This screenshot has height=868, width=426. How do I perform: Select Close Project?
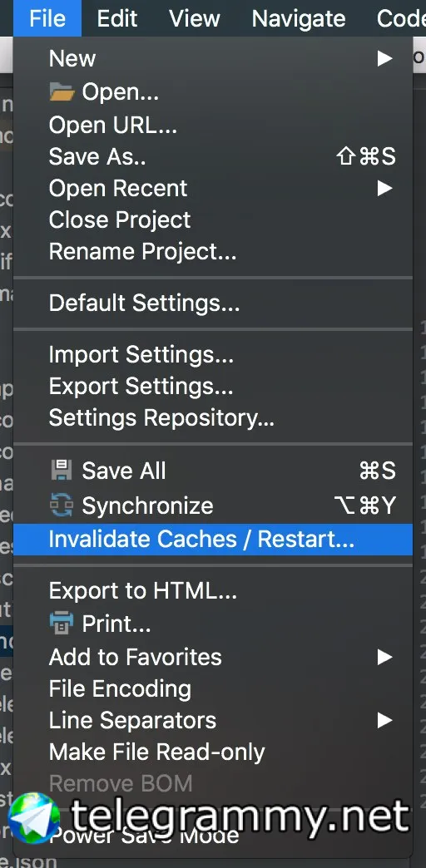tap(213, 219)
